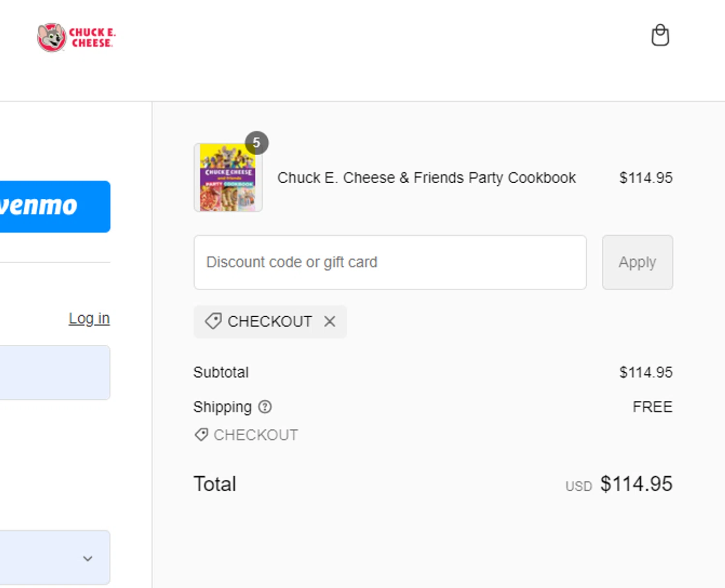725x588 pixels.
Task: Click the Shipping help question mark icon
Action: [x=265, y=407]
